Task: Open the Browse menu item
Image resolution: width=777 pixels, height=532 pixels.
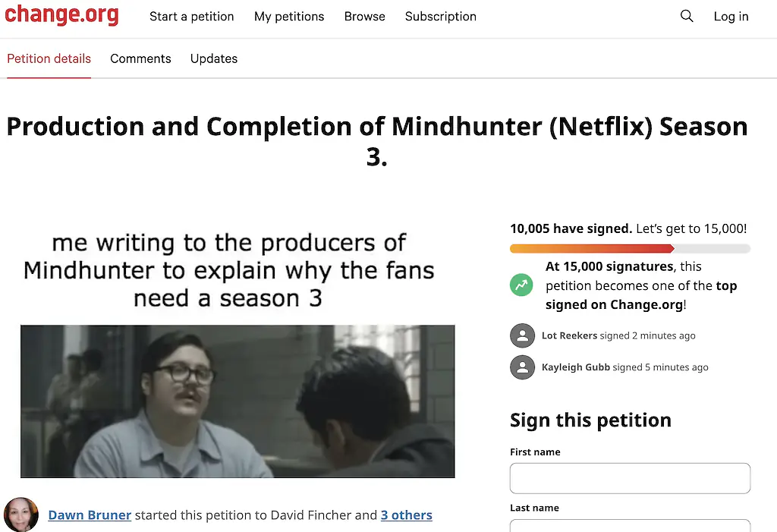Action: tap(365, 16)
